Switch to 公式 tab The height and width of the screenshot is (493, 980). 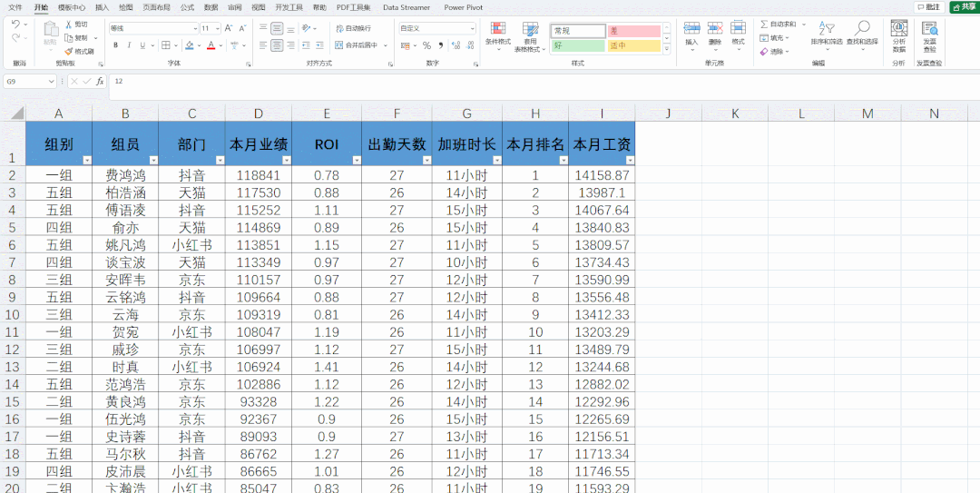tap(187, 7)
